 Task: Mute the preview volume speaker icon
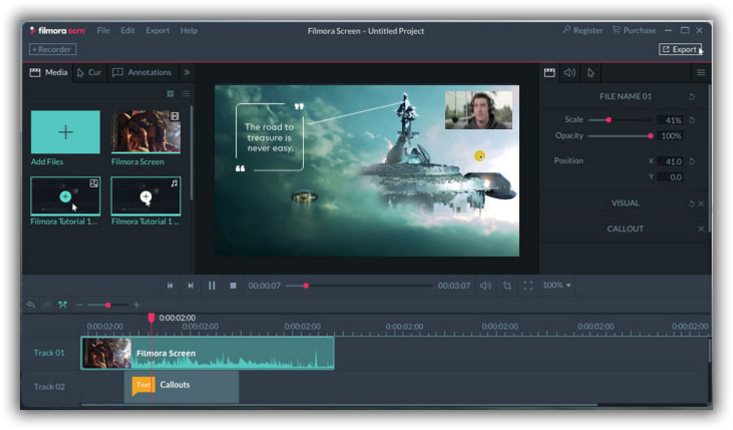click(x=486, y=286)
